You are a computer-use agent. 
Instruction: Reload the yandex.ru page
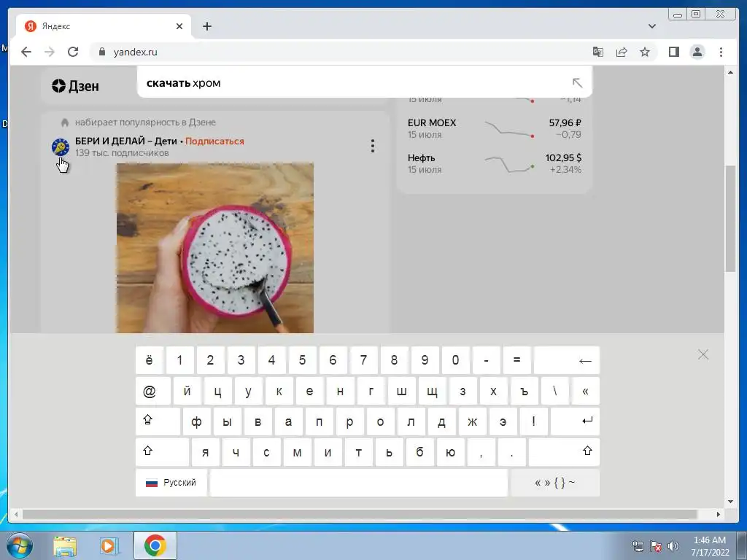(x=73, y=52)
